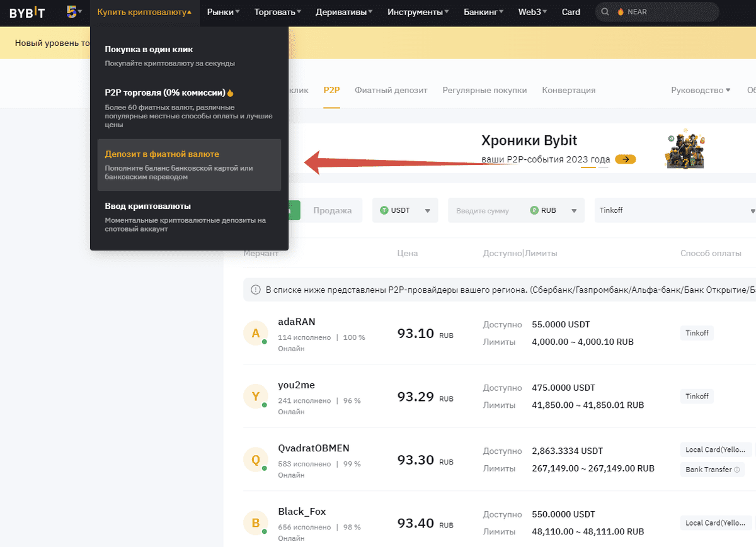Switch to Регулярные покупки tab
Screen dimensions: 756x547
click(484, 90)
